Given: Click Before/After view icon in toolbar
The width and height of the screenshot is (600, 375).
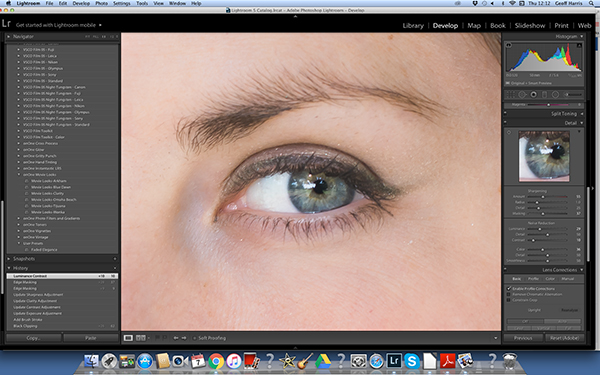Looking at the screenshot, I should [141, 338].
